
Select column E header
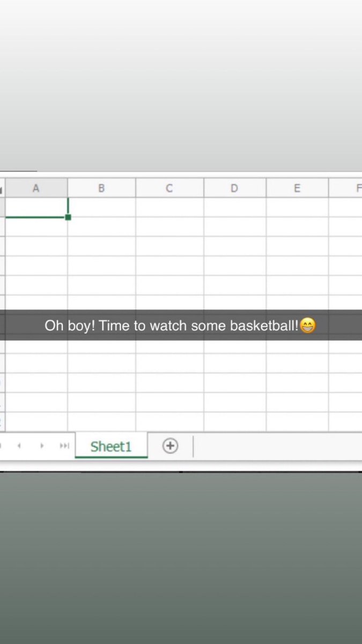pos(297,188)
